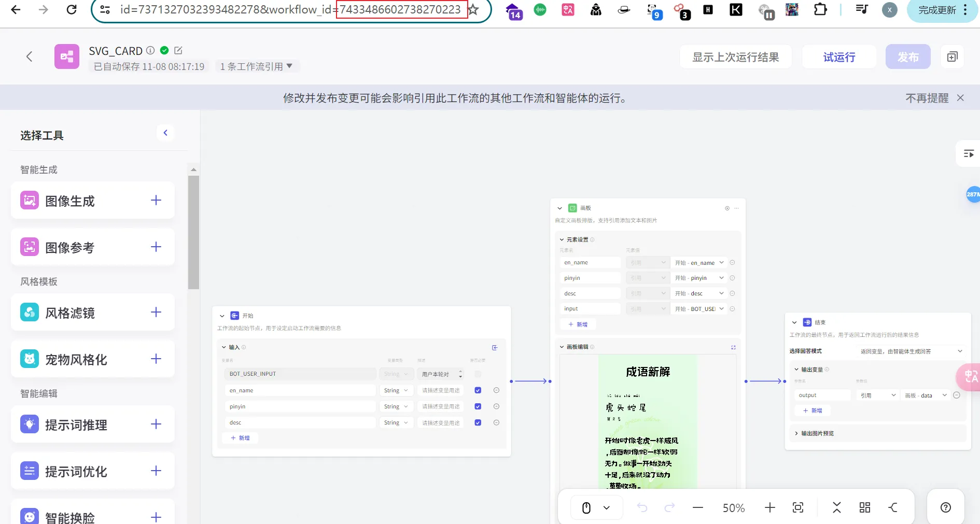980x524 pixels.
Task: Toggle the disabled checkbox for BOT_USER_INPUT
Action: click(x=478, y=374)
